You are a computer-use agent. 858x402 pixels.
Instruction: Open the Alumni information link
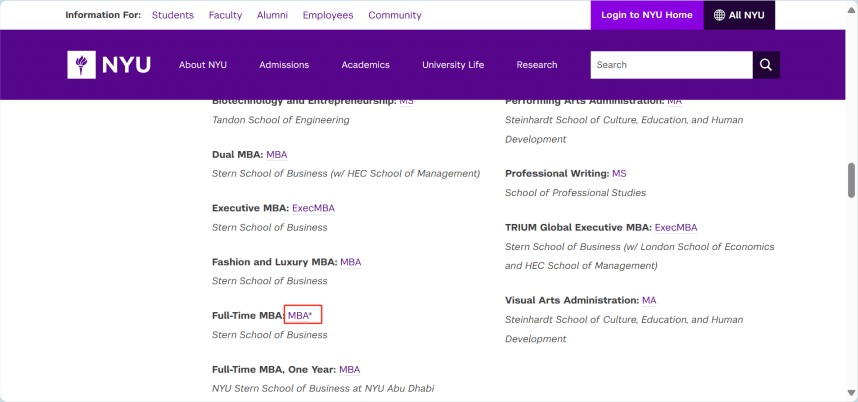[x=272, y=15]
